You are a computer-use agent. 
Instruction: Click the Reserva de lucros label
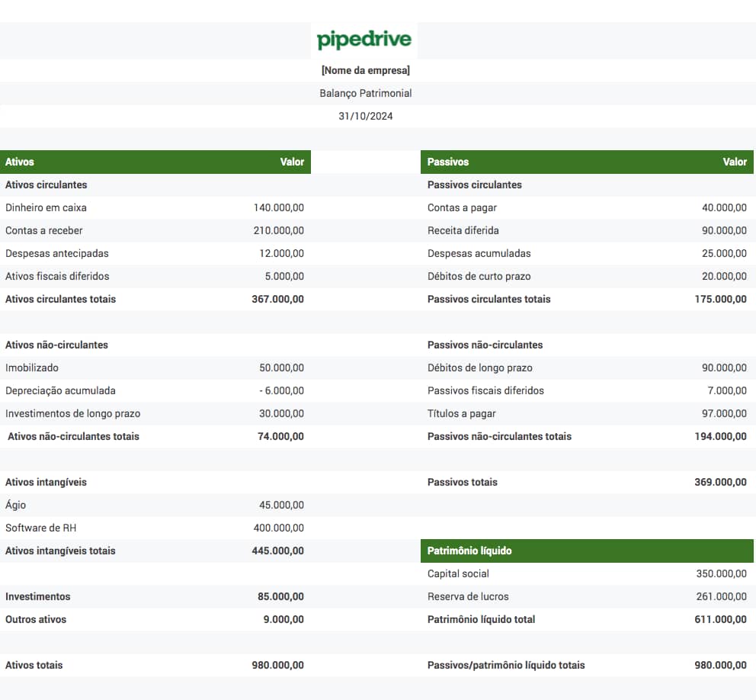tap(468, 597)
